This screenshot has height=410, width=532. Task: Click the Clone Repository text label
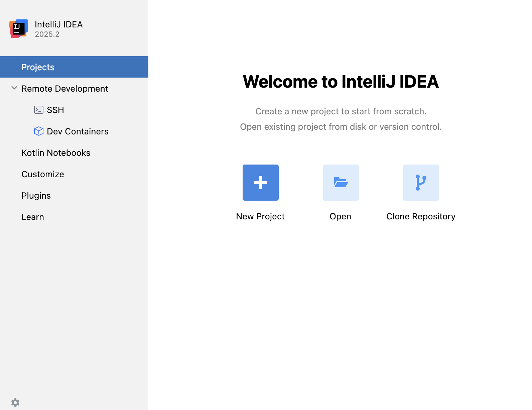[x=421, y=216]
